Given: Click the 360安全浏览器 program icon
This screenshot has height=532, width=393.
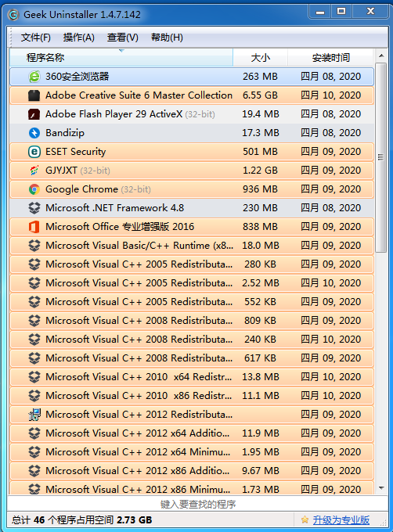Looking at the screenshot, I should coord(34,77).
